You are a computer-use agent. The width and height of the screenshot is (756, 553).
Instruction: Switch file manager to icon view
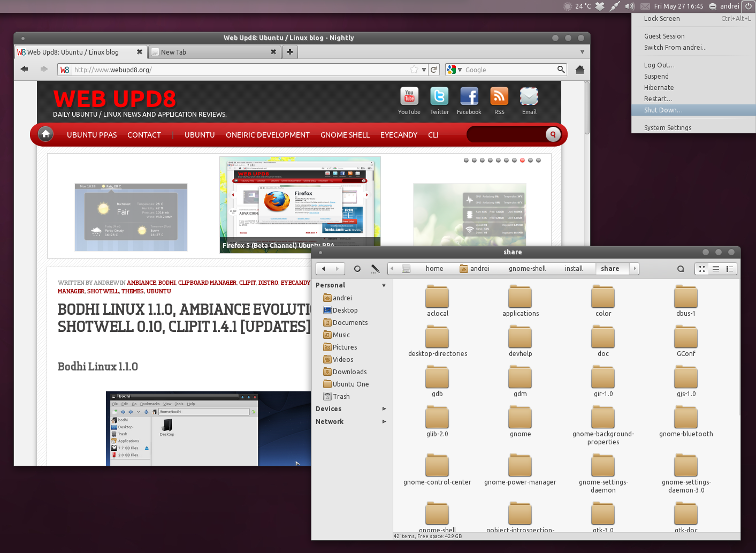point(702,269)
